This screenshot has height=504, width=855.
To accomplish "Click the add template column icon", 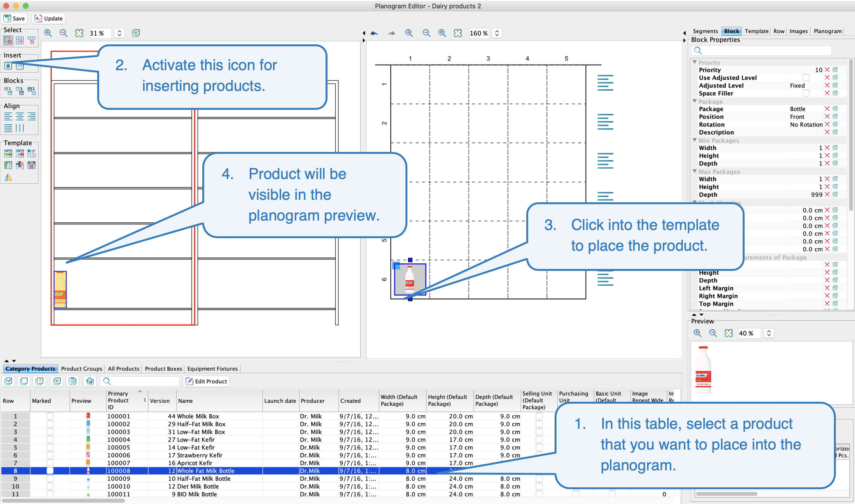I will click(8, 165).
